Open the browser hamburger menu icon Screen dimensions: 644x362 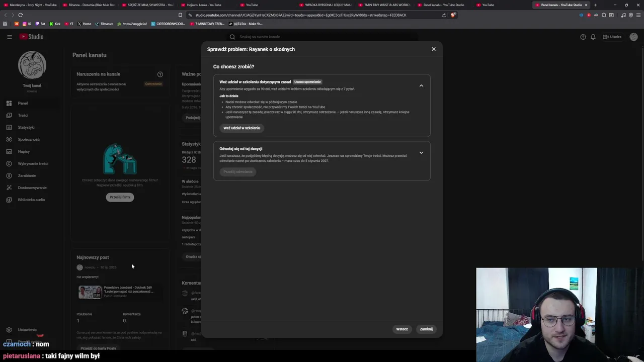pyautogui.click(x=638, y=15)
